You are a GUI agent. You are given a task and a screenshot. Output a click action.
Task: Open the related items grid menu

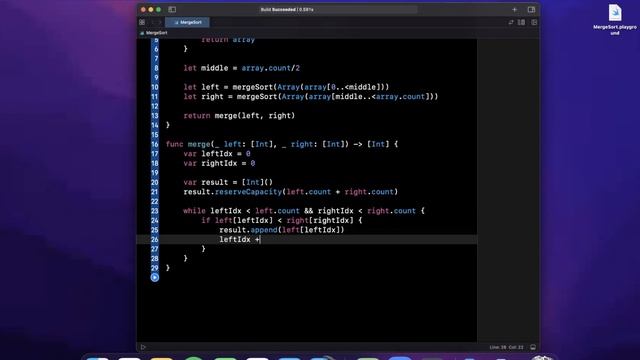pyautogui.click(x=142, y=22)
